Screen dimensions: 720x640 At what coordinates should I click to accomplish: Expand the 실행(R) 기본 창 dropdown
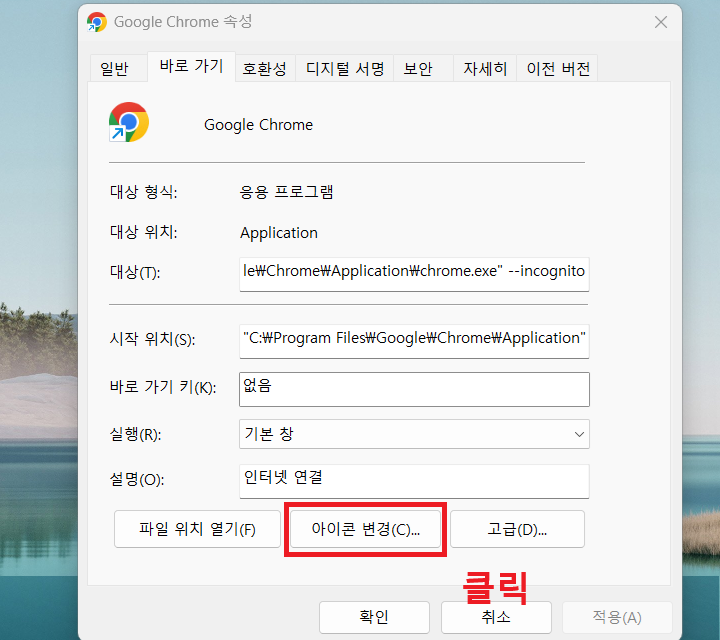click(x=414, y=433)
